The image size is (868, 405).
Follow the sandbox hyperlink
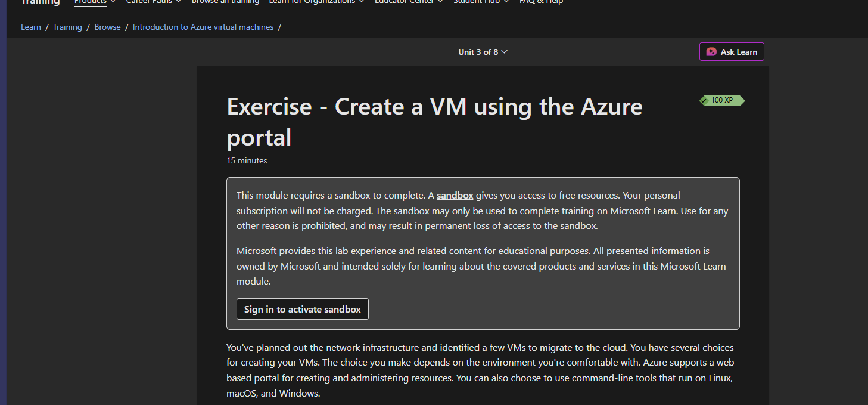coord(455,195)
